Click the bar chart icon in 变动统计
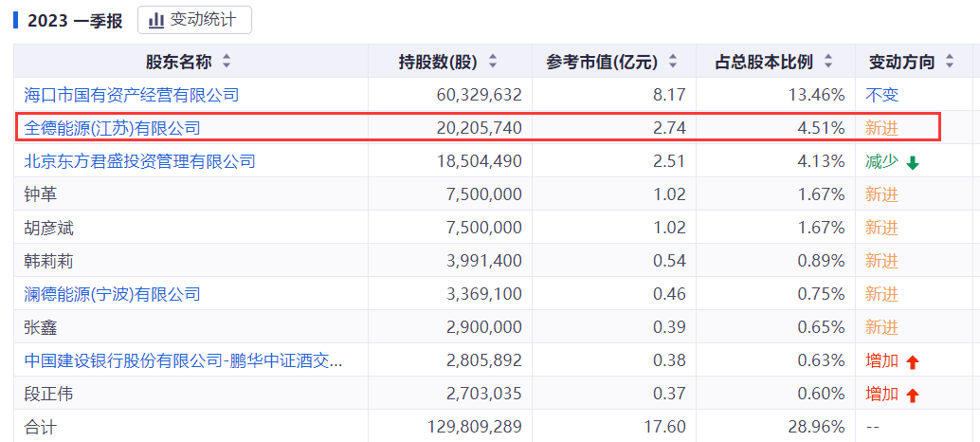The height and width of the screenshot is (442, 980). click(x=156, y=20)
